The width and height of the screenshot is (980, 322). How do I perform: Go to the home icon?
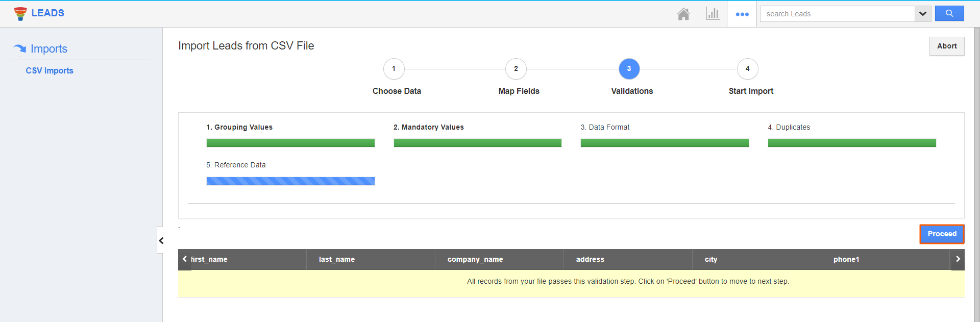[x=683, y=14]
